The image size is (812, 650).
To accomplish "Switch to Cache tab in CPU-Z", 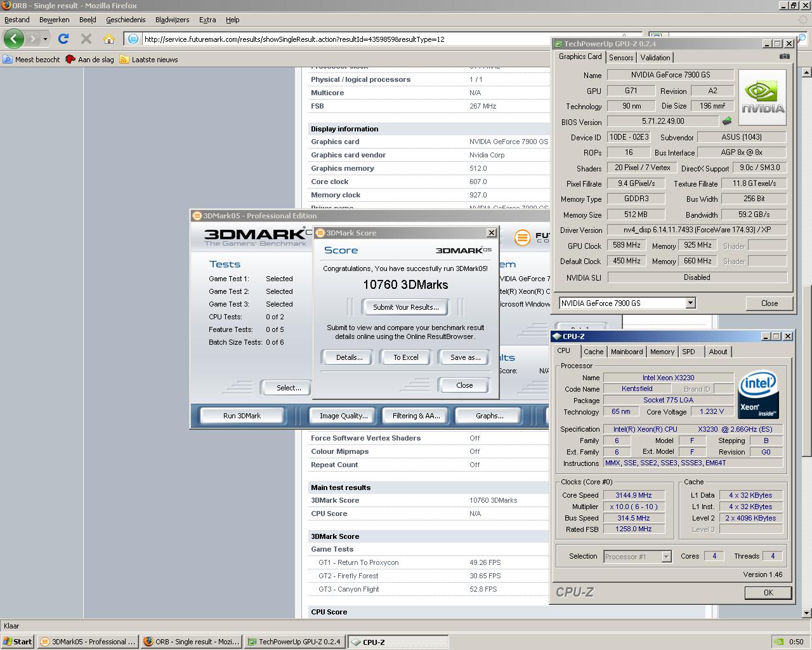I will click(594, 352).
